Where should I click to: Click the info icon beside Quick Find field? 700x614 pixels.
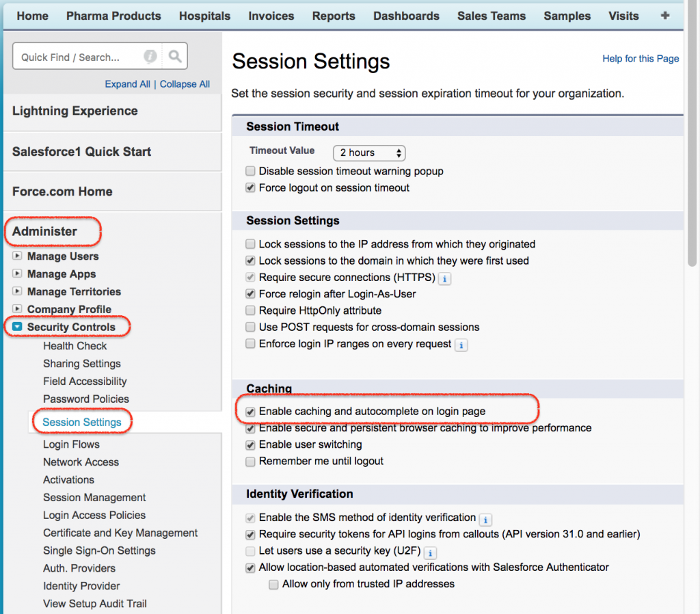[150, 56]
